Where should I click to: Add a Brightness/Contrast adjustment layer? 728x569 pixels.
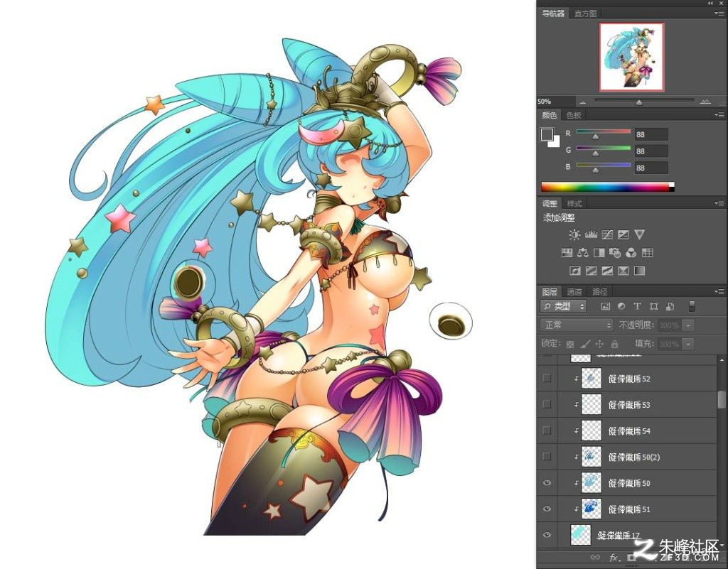point(574,234)
